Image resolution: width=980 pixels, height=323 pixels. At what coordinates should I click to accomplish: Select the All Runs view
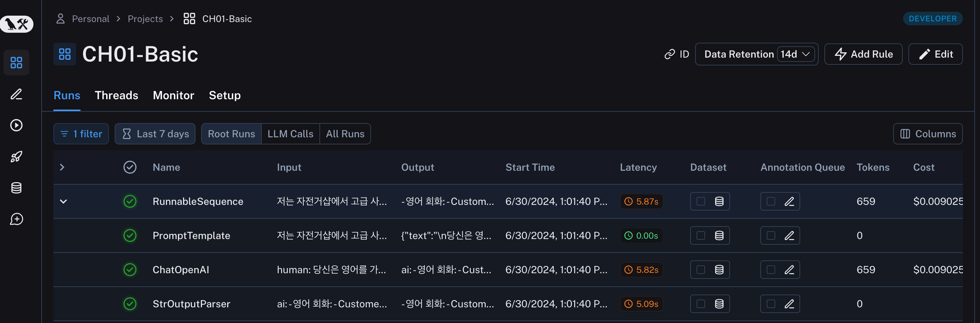(345, 134)
